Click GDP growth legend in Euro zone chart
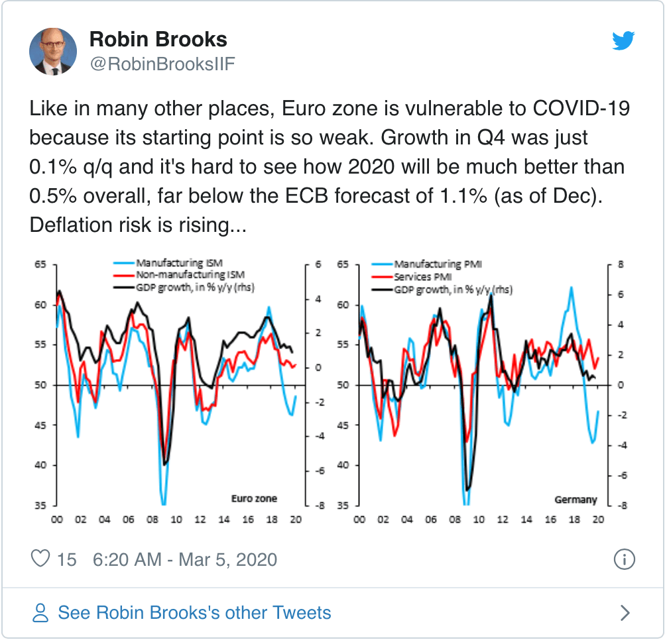Image resolution: width=667 pixels, height=644 pixels. click(x=196, y=287)
